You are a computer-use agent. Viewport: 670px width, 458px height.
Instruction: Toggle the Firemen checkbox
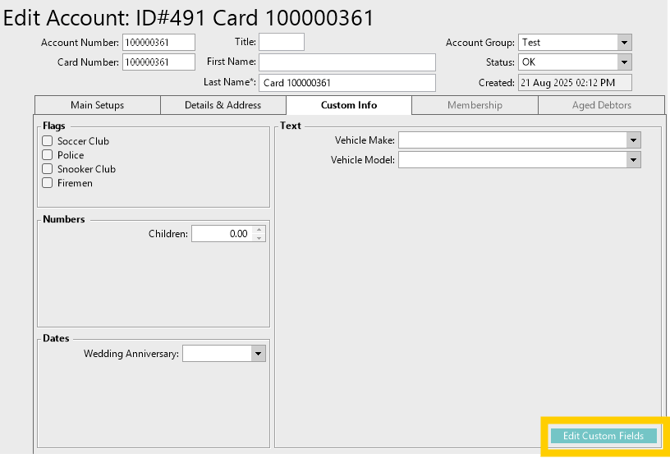(47, 183)
